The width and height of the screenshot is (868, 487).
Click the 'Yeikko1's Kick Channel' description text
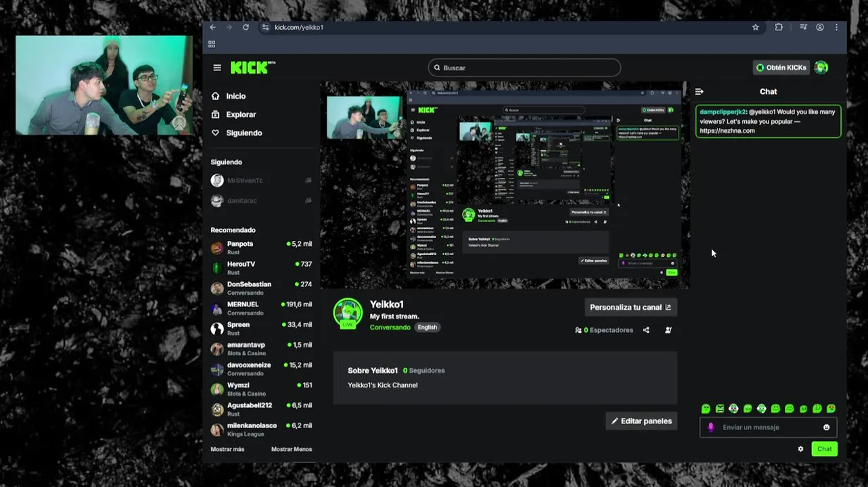(382, 385)
